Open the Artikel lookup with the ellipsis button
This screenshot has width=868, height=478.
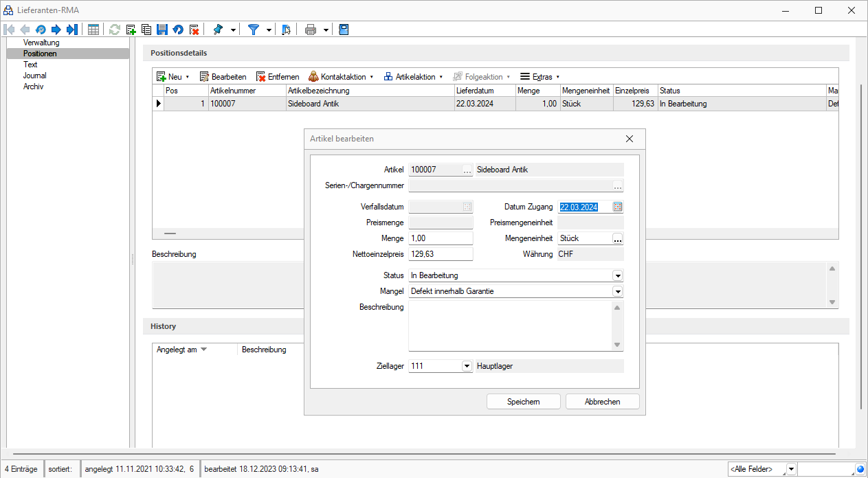(465, 169)
